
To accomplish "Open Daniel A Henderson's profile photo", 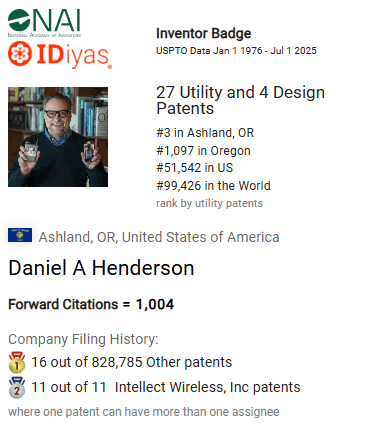I will 58,137.
